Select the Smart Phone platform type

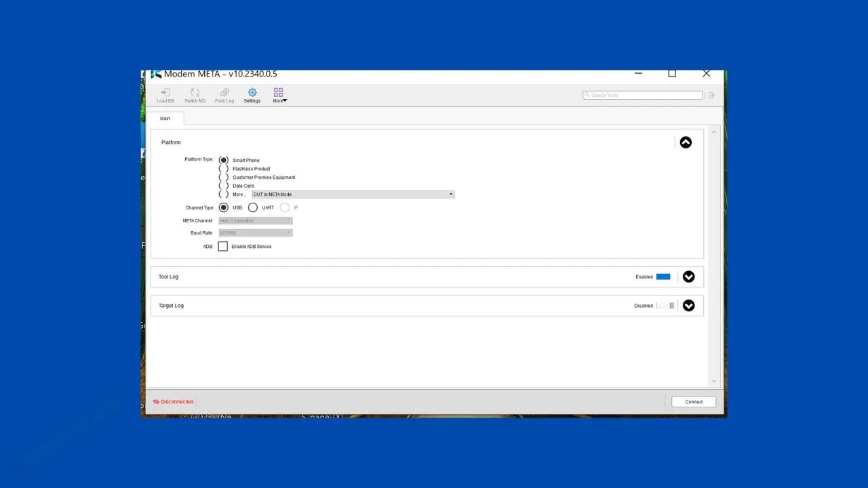point(224,160)
